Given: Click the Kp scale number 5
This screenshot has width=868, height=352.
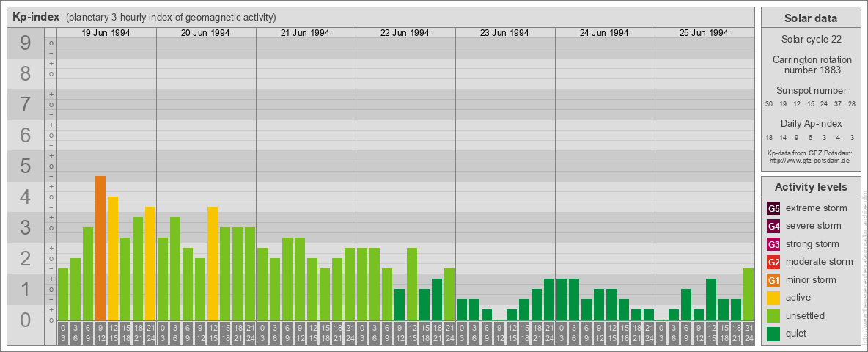Looking at the screenshot, I should [26, 166].
